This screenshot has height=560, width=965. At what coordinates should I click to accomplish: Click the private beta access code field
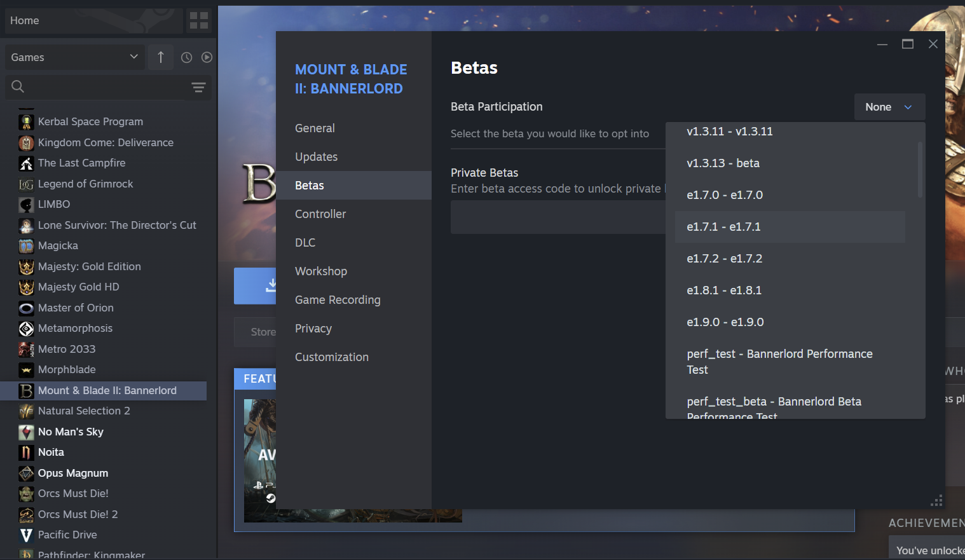tap(558, 217)
